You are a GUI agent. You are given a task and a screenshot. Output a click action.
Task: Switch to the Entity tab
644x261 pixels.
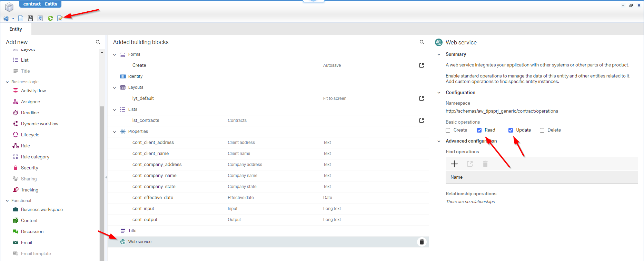tap(16, 29)
